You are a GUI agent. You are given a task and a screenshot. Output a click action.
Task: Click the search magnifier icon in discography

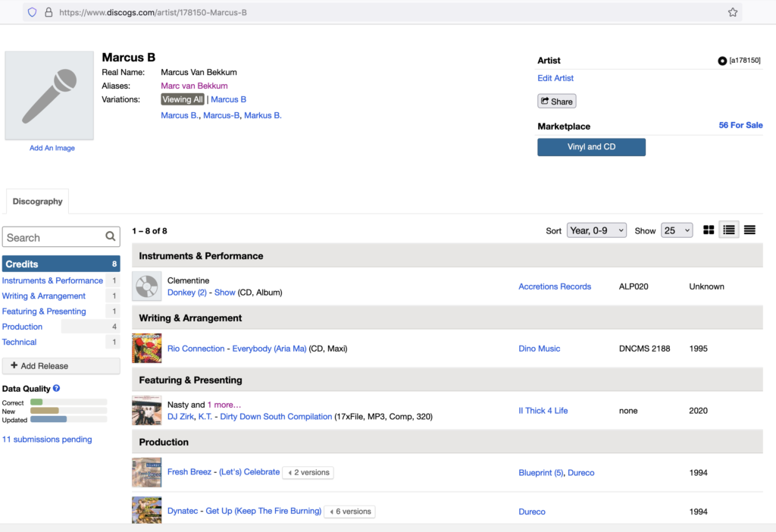tap(111, 236)
